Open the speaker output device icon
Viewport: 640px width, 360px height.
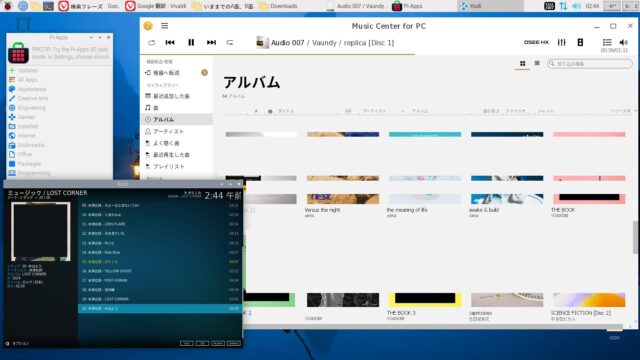580,42
